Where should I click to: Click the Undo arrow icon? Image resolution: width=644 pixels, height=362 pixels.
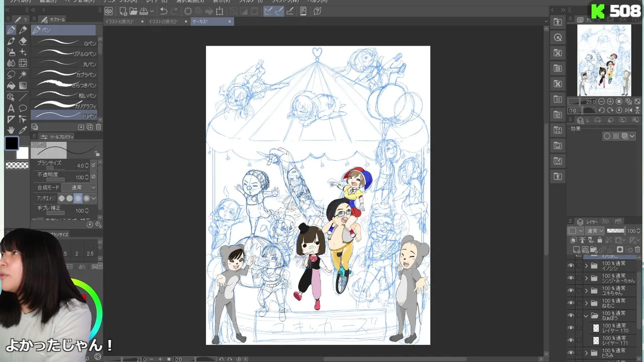tap(164, 11)
